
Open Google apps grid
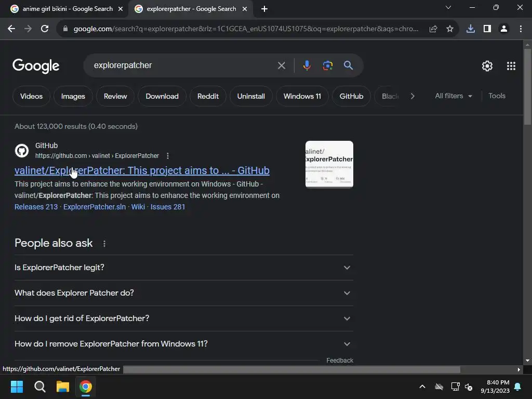click(x=511, y=66)
